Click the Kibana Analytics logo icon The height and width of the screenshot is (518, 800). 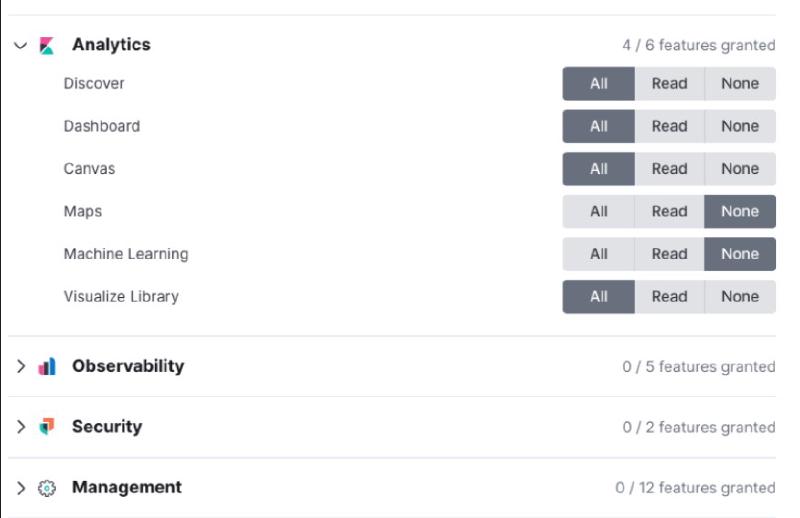coord(46,45)
